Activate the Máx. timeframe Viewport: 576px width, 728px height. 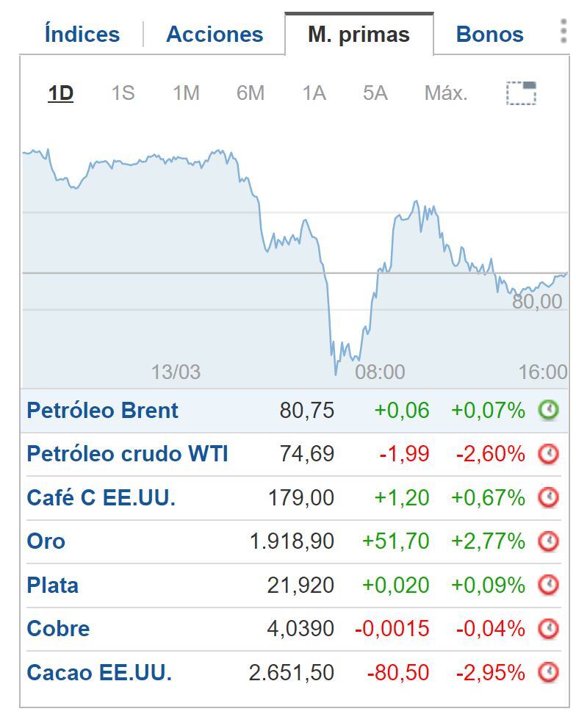click(x=444, y=93)
